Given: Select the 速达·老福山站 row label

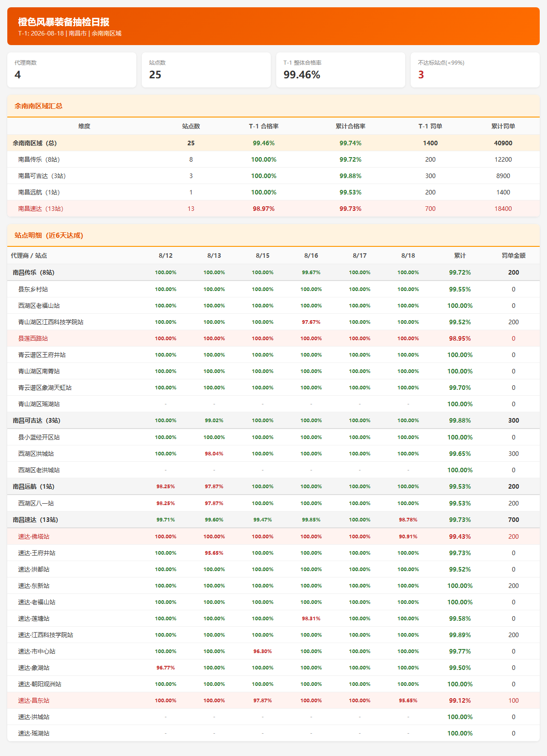Looking at the screenshot, I should [x=37, y=602].
